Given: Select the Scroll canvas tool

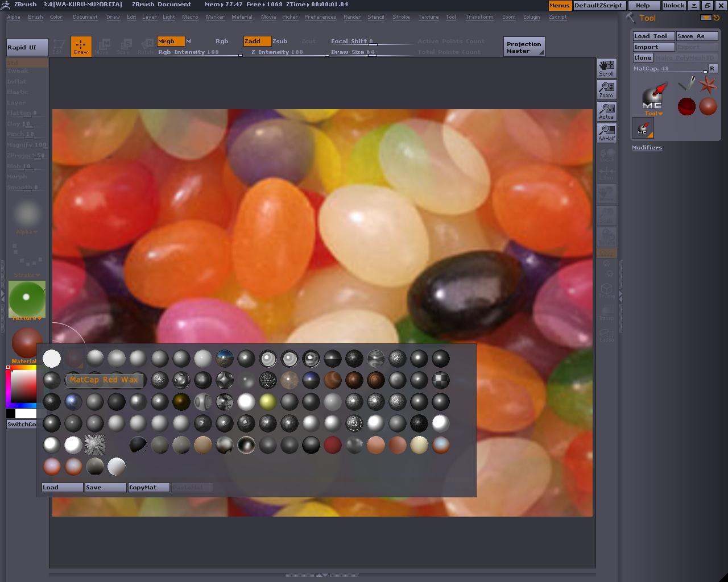Looking at the screenshot, I should [607, 68].
